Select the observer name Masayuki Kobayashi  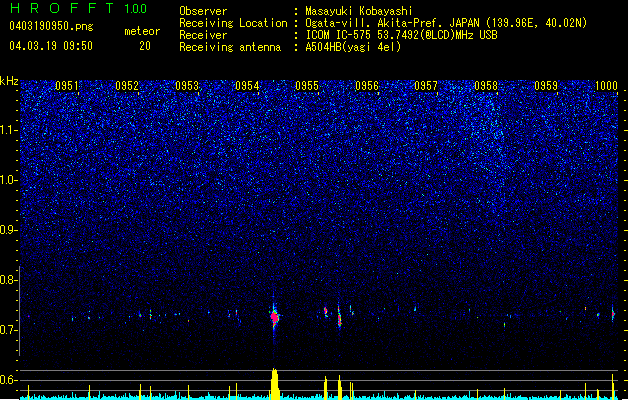(x=359, y=11)
